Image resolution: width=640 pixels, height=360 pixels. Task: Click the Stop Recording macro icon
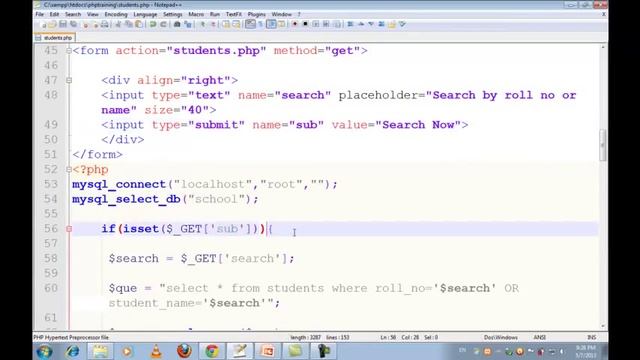tap(305, 24)
